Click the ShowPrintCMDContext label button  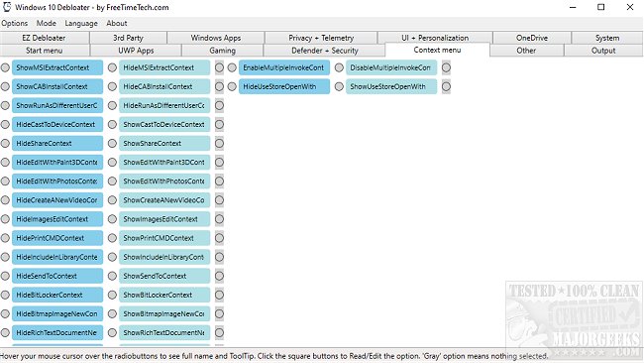tap(164, 238)
